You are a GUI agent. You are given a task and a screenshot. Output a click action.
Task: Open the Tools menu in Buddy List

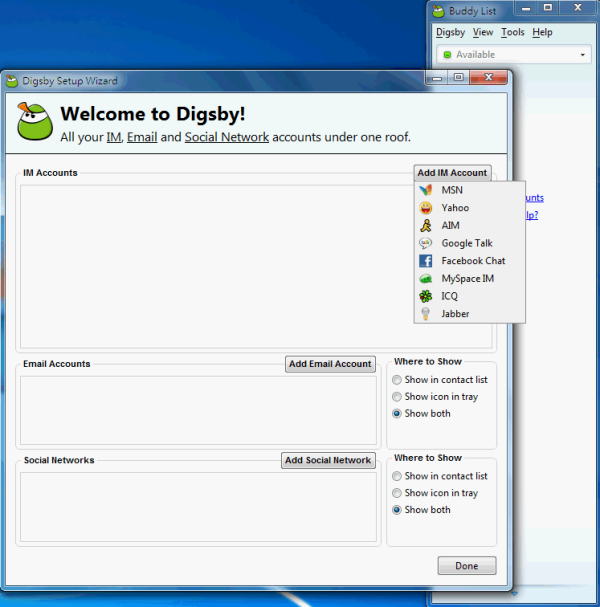click(x=513, y=32)
